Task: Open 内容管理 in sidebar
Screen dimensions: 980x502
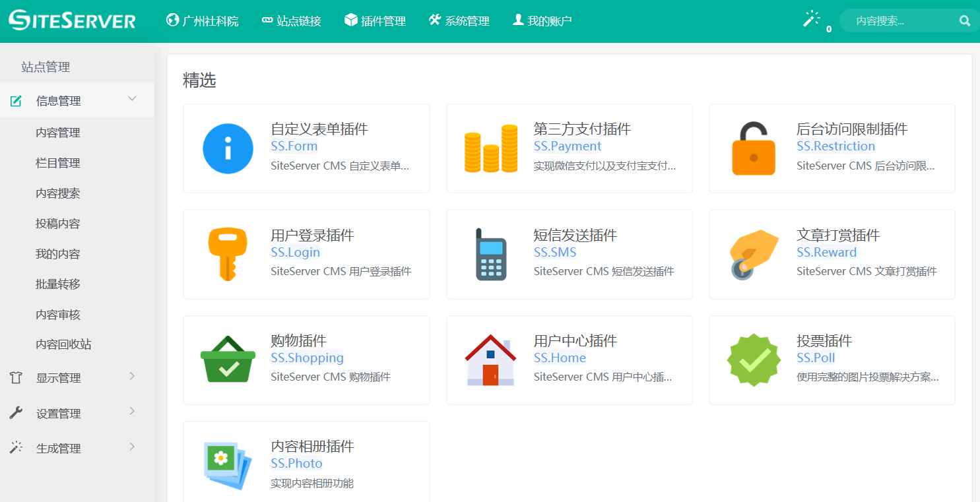Action: (58, 133)
